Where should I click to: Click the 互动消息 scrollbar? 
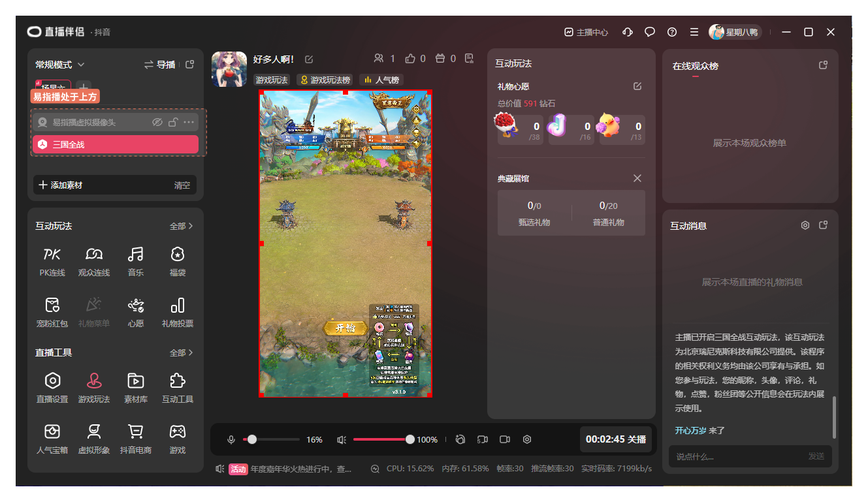834,418
